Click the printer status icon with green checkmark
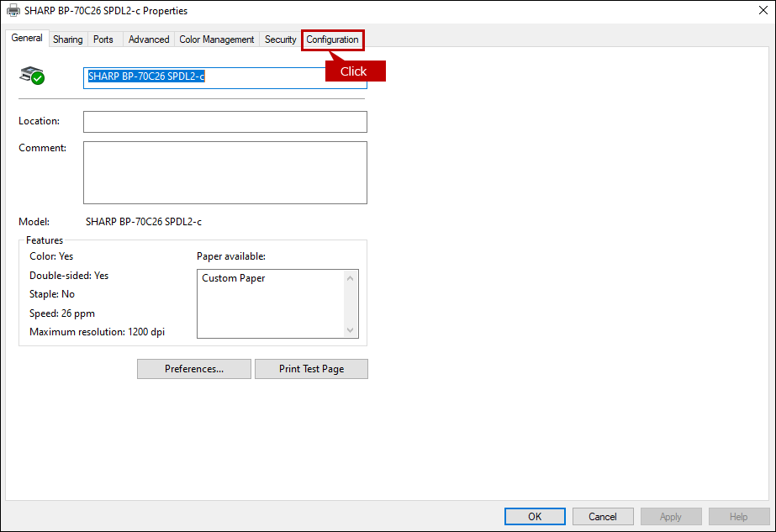Viewport: 776px width, 532px height. tap(32, 76)
